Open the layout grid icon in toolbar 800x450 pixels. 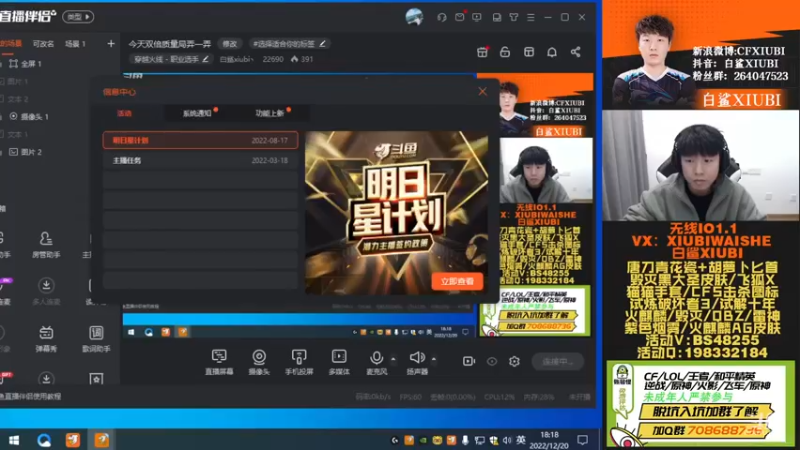pos(529,52)
